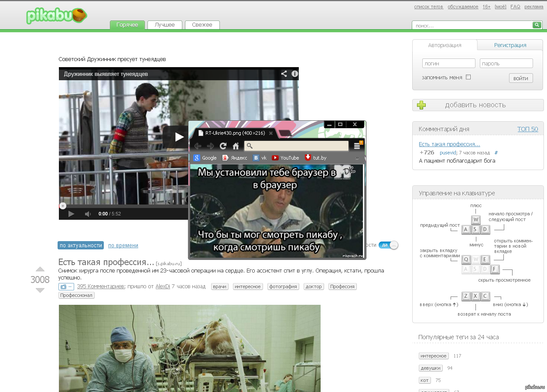Click the inner browser address bar
The width and height of the screenshot is (547, 392).
coord(297,146)
